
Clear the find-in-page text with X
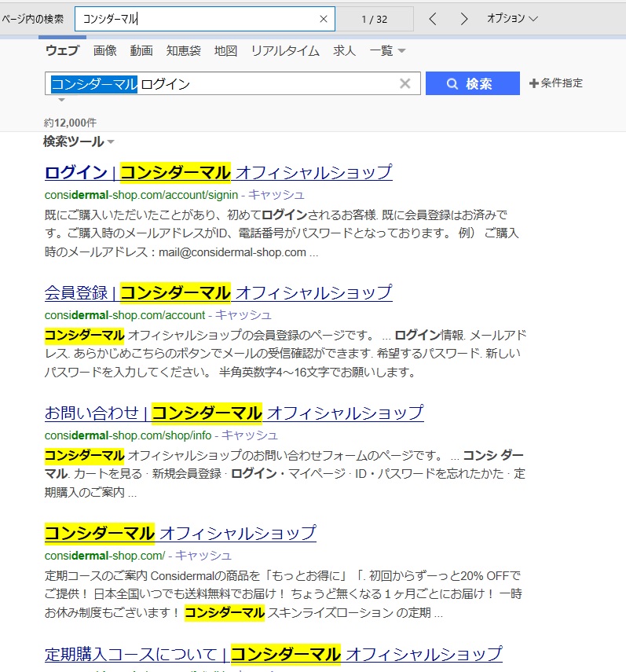click(x=324, y=19)
